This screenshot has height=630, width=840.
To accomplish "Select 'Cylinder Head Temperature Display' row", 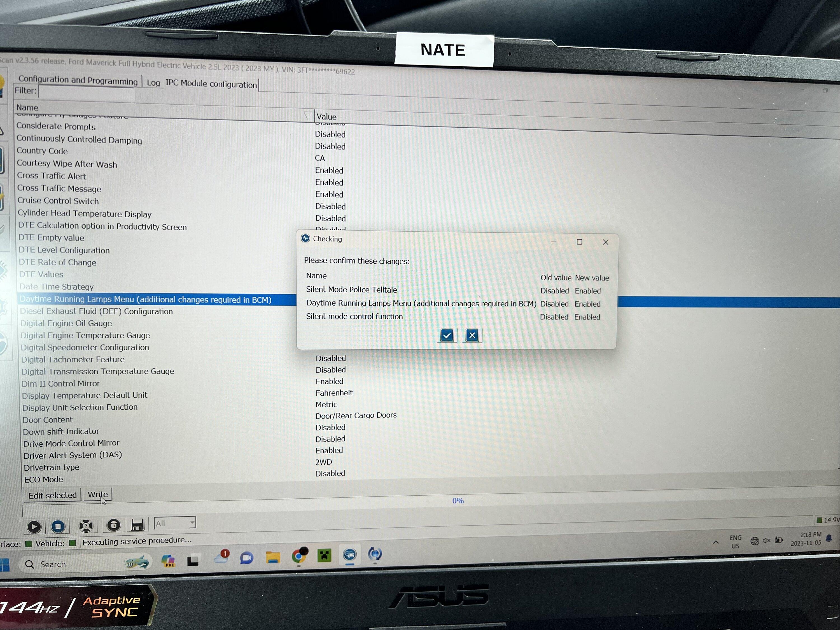I will pyautogui.click(x=84, y=213).
